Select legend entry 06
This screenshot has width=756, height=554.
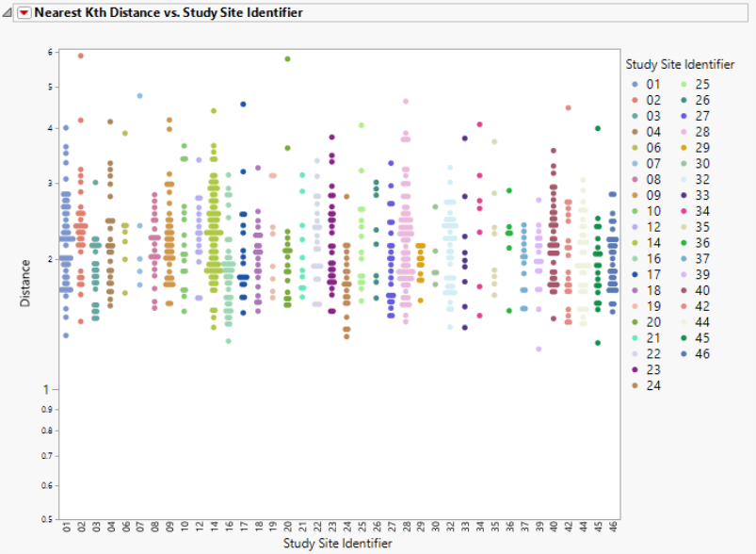646,148
